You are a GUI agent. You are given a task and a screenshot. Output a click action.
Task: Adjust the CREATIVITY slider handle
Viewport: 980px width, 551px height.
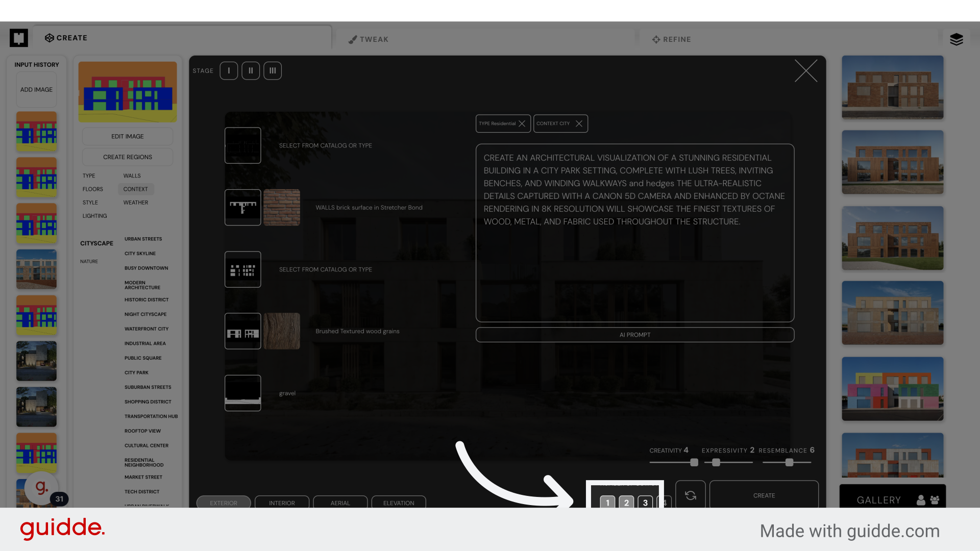pyautogui.click(x=694, y=462)
